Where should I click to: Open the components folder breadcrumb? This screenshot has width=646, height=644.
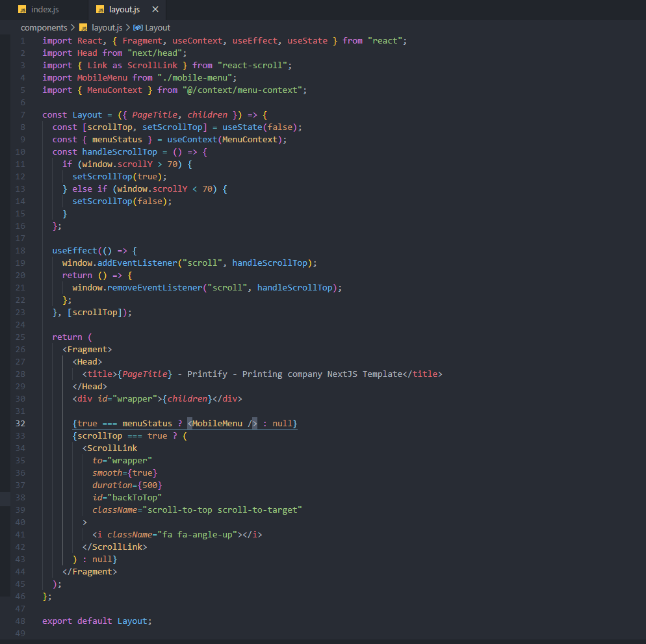(x=44, y=27)
